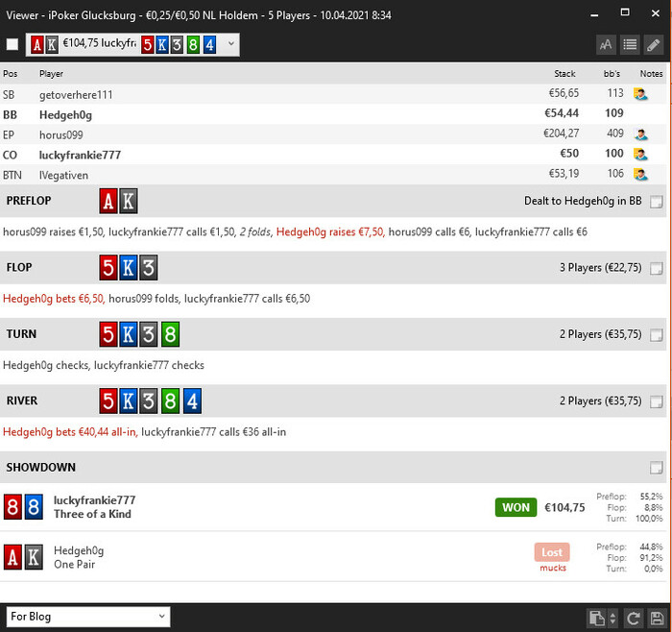Click the €104,75 winnings amount
Image resolution: width=672 pixels, height=632 pixels.
564,508
